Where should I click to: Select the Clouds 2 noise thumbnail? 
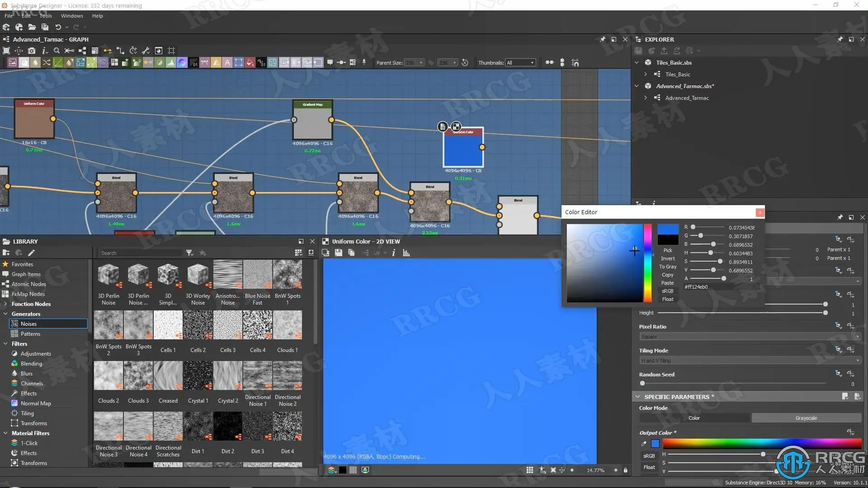click(108, 376)
